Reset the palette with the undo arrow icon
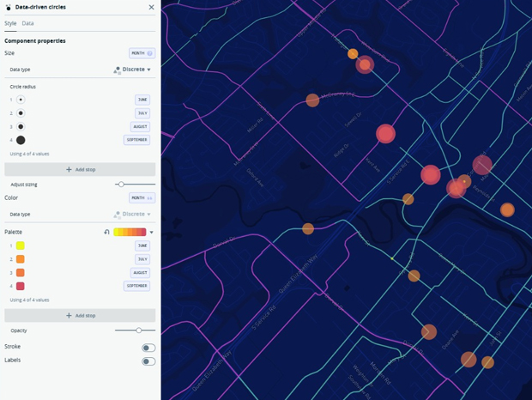Viewport: 532px width, 400px height. point(107,232)
